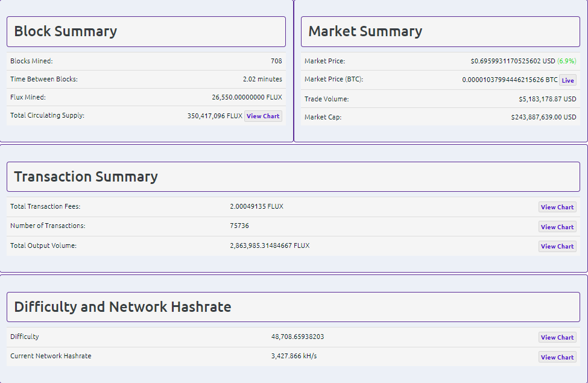Click the Market Price (BTC) label
This screenshot has width=588, height=383.
(334, 79)
